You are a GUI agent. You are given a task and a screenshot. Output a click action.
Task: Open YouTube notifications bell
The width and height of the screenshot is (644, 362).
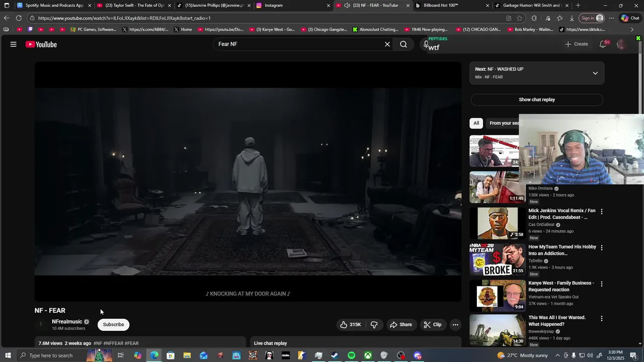[x=603, y=44]
